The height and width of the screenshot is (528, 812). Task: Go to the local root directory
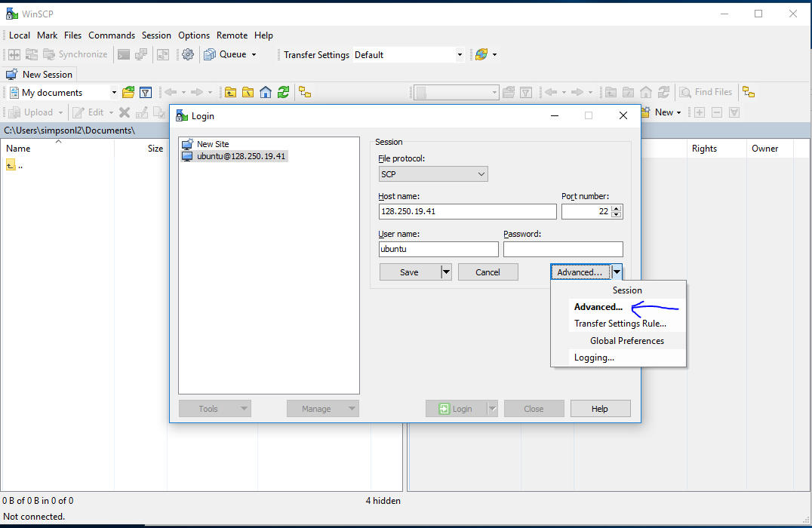[x=248, y=92]
